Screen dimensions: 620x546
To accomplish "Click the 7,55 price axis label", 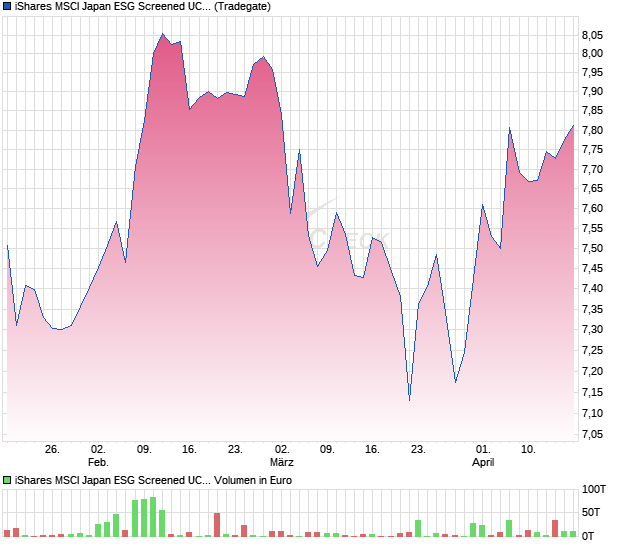I will (x=592, y=228).
